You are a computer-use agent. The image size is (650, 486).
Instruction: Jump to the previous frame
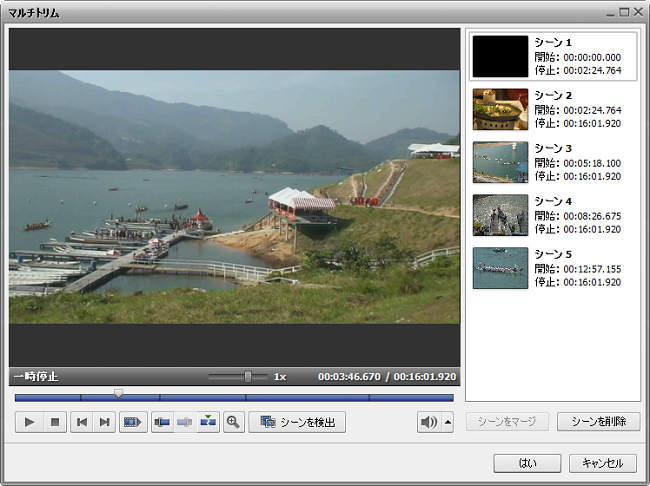point(82,422)
